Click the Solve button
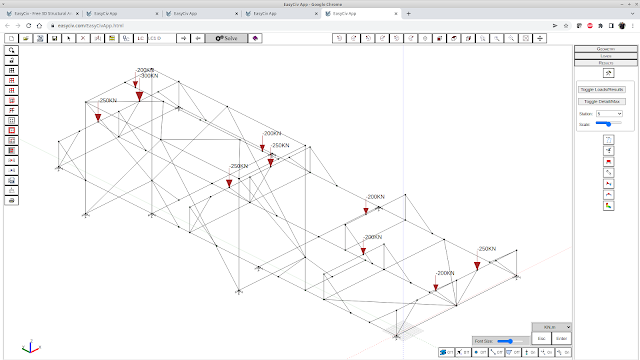The height and width of the screenshot is (360, 640). [x=226, y=38]
